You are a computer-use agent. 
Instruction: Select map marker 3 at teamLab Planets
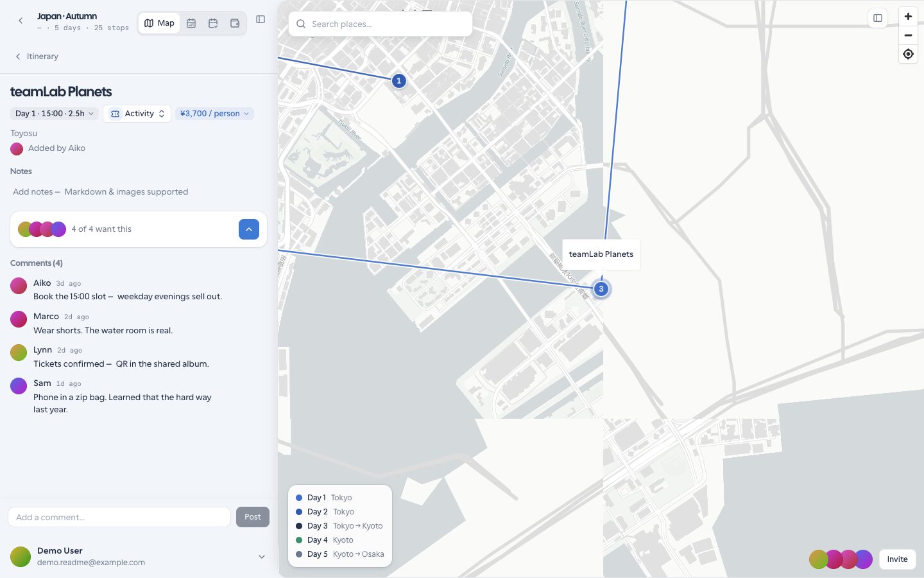click(601, 289)
